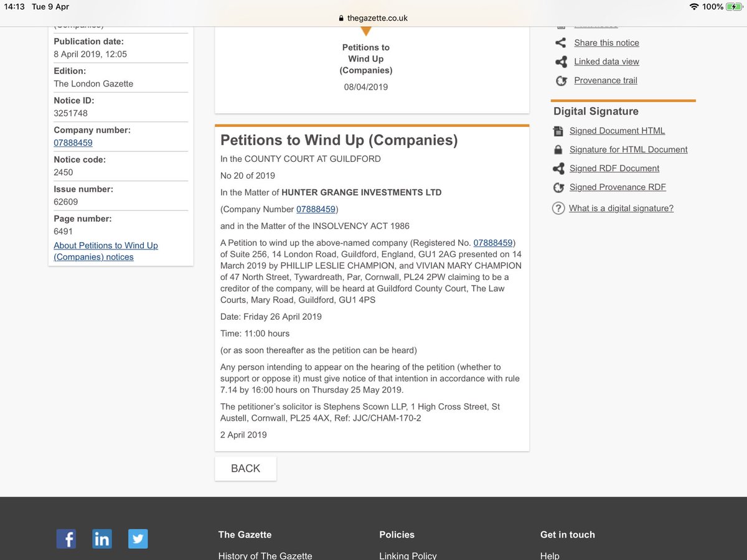The height and width of the screenshot is (560, 747).
Task: Open the What is a digital signature link
Action: click(x=621, y=208)
